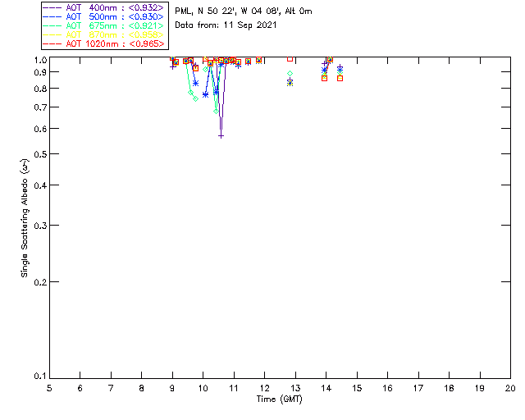The width and height of the screenshot is (525, 420).
Task: Click the AOT 400nm legend entry
Action: [x=104, y=7]
